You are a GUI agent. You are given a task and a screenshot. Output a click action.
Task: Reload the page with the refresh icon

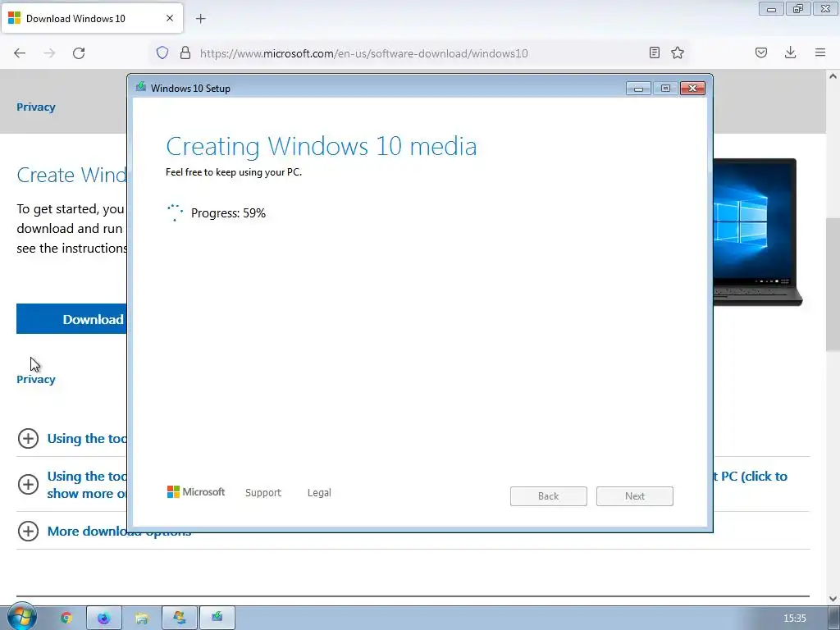coord(79,52)
